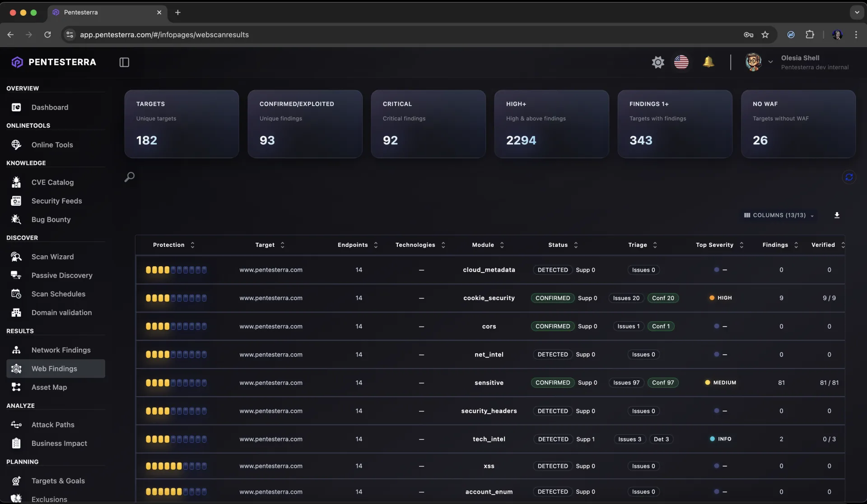867x504 pixels.
Task: Click the theme settings gear icon
Action: point(658,62)
